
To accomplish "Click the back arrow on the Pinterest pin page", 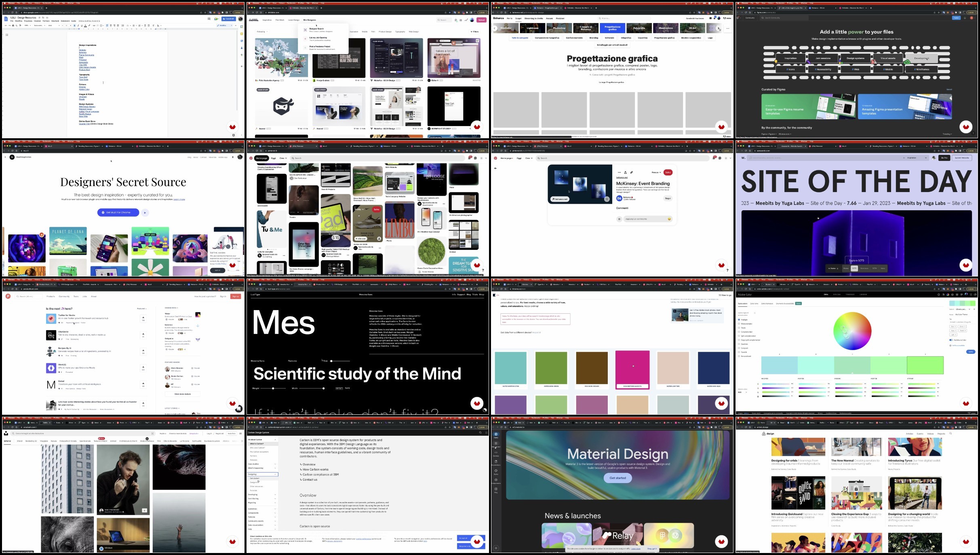I will click(495, 168).
